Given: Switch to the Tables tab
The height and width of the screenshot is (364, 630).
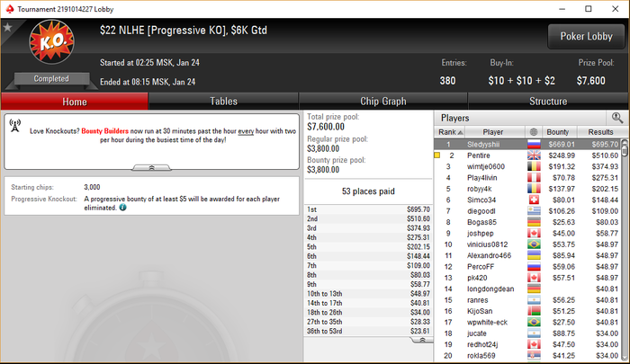Looking at the screenshot, I should 223,102.
